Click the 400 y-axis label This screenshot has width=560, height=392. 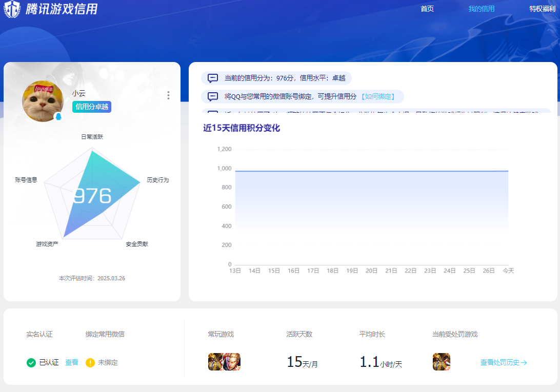point(227,226)
